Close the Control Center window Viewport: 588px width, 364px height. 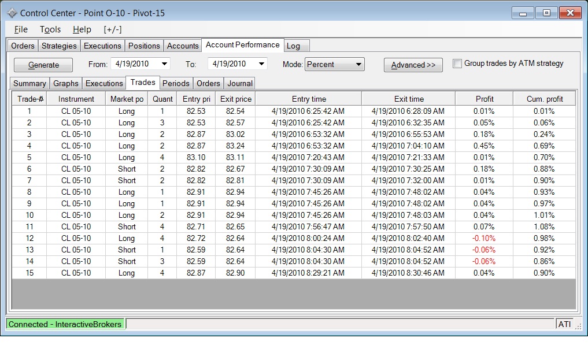coord(570,13)
